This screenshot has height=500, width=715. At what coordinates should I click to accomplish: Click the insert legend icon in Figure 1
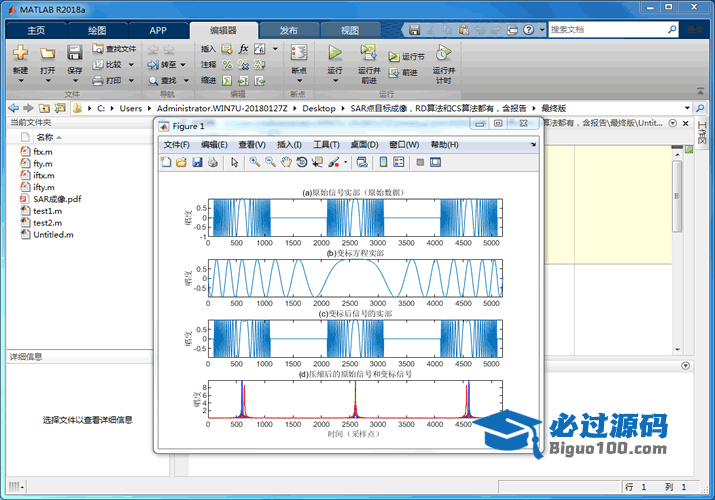(399, 162)
